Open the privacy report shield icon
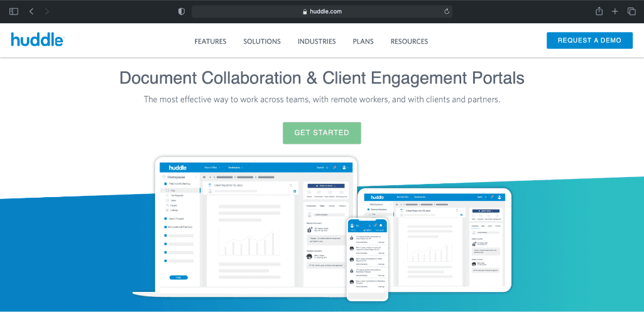This screenshot has width=644, height=312. [182, 11]
